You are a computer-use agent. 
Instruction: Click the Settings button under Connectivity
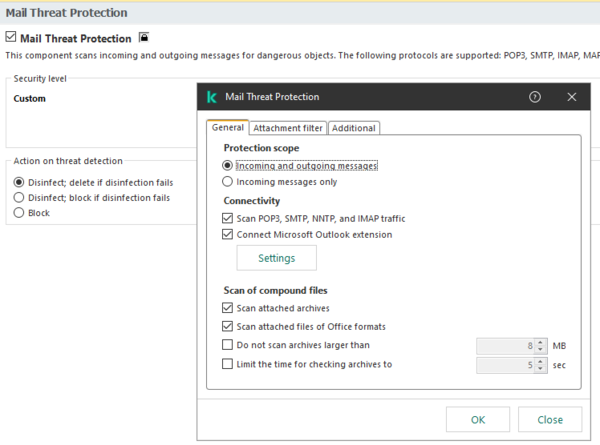click(x=276, y=258)
